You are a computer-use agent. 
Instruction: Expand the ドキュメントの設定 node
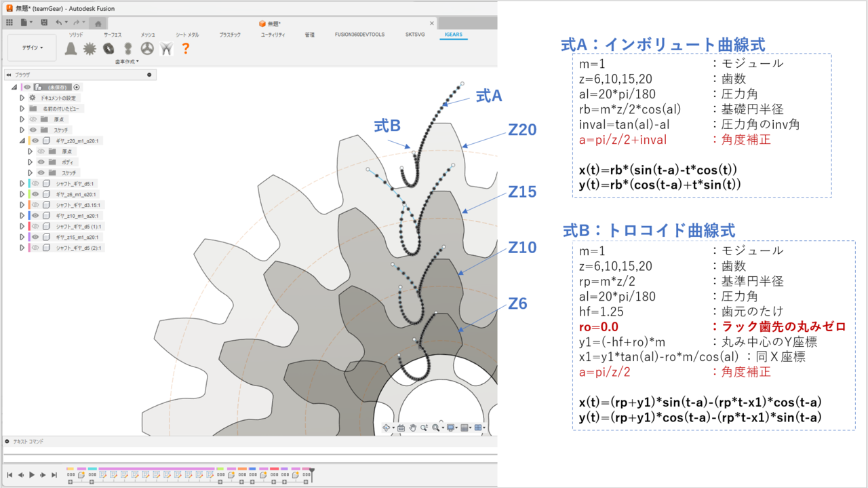22,98
